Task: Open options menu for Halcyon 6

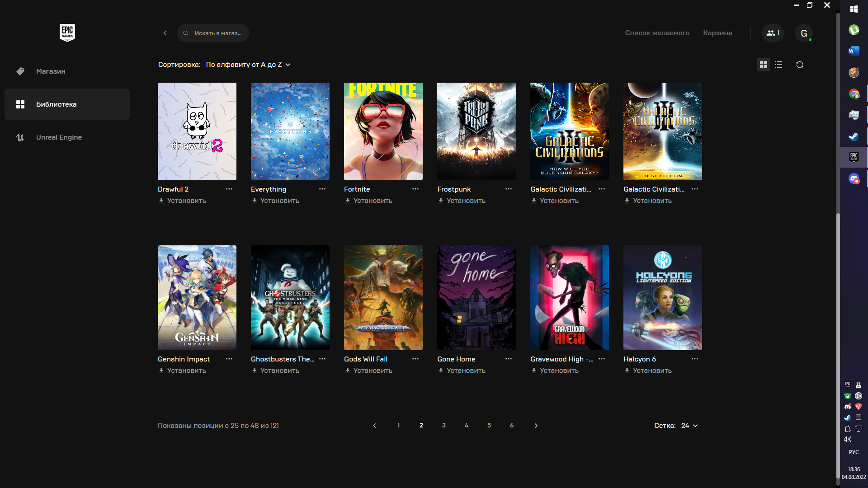Action: coord(695,359)
